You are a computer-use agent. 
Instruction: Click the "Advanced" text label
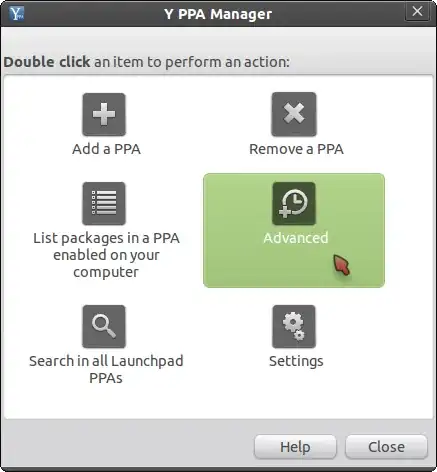296,238
